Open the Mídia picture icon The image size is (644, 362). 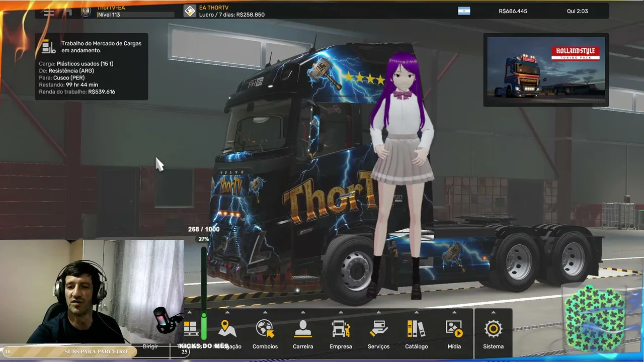[454, 329]
